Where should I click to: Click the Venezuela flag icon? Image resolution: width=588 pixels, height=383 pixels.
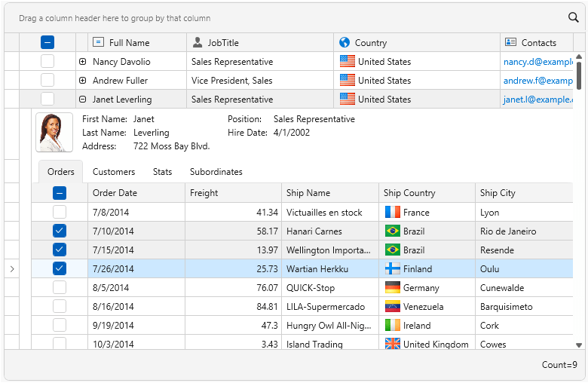click(392, 306)
